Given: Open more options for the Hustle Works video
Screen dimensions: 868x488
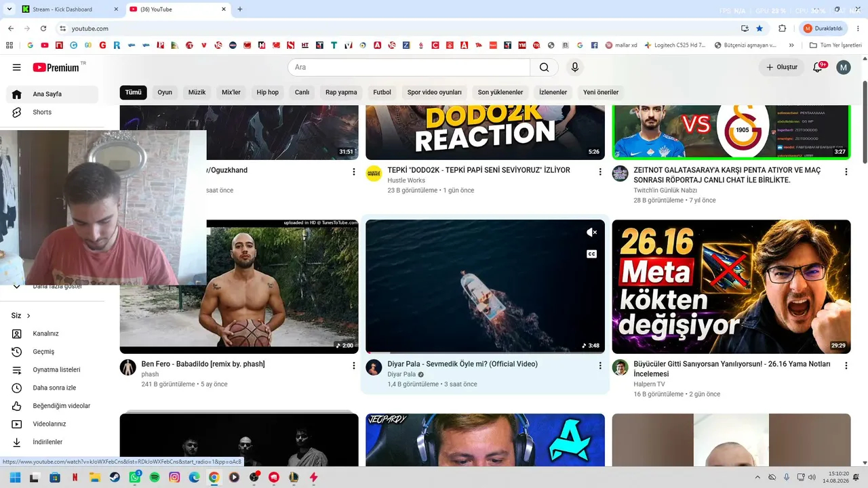Looking at the screenshot, I should 600,172.
